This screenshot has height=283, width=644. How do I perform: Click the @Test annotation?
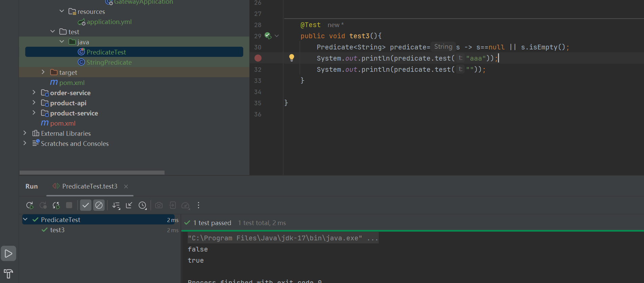pyautogui.click(x=311, y=25)
